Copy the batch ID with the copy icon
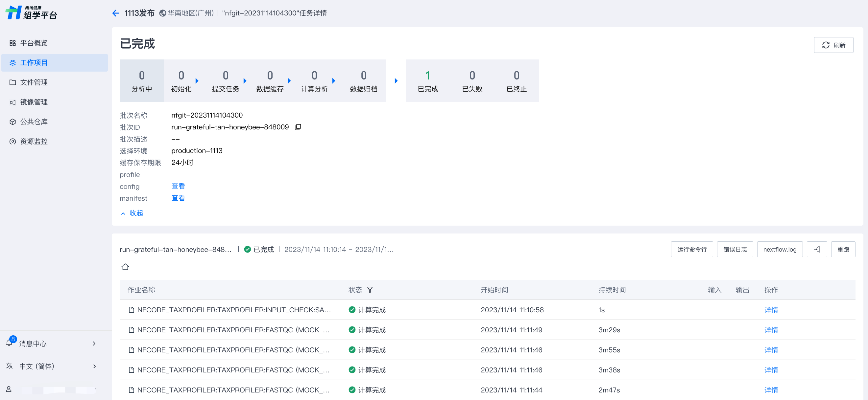 [298, 127]
